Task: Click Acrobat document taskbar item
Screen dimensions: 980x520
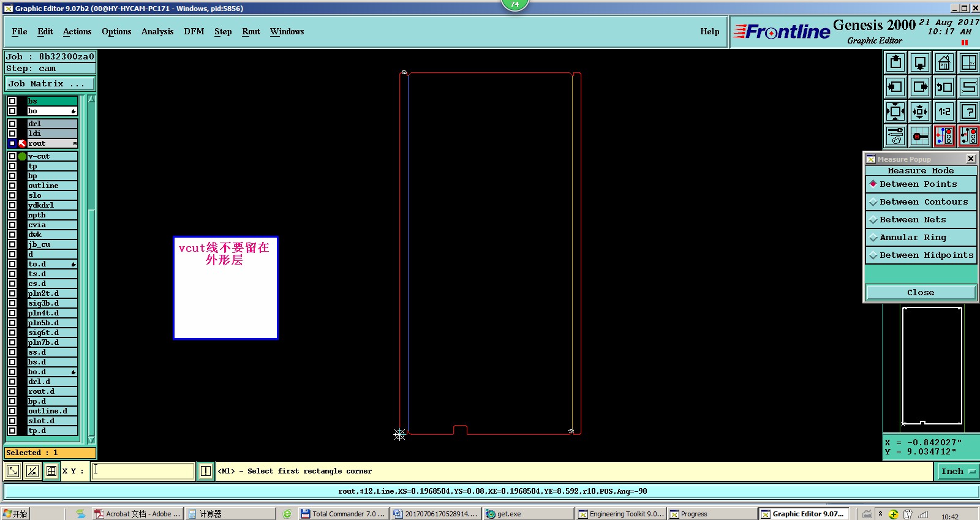Action: click(137, 514)
